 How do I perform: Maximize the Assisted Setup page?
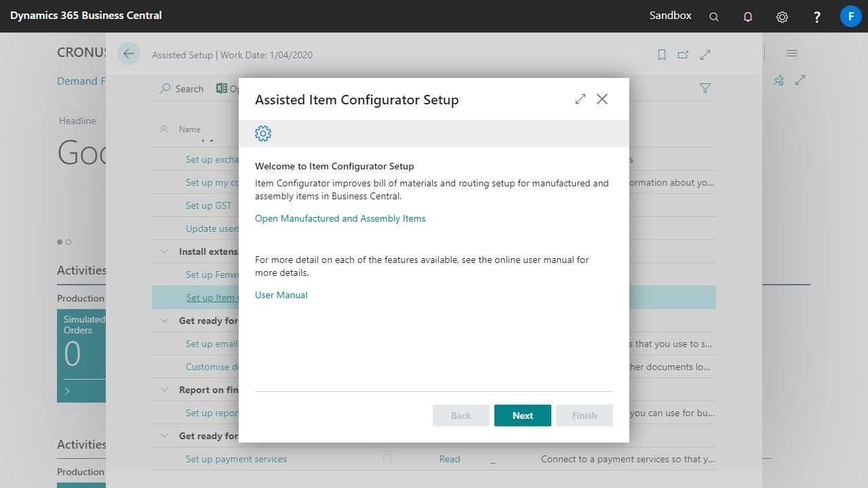705,55
